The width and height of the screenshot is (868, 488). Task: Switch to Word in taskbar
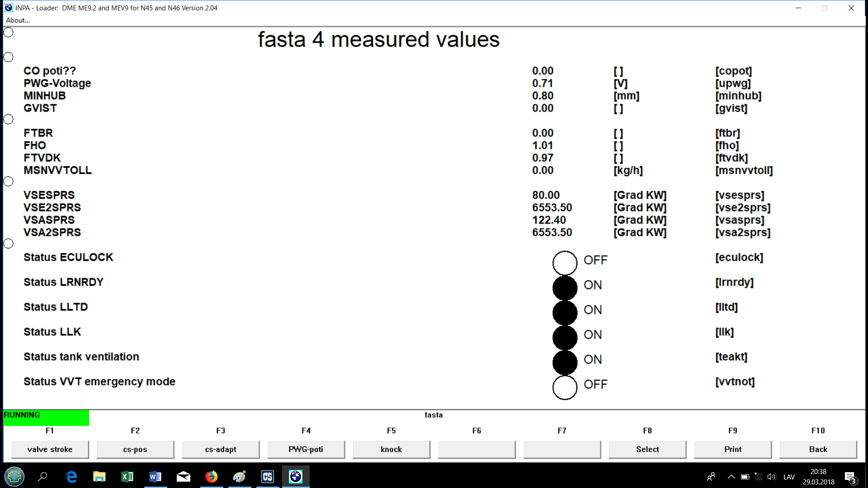point(155,477)
